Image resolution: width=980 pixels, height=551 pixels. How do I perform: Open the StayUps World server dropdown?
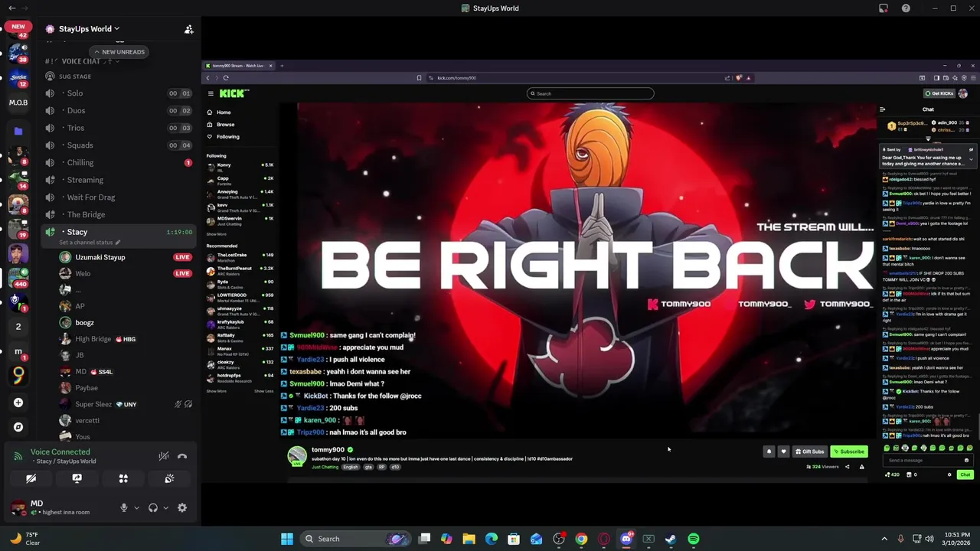click(89, 29)
